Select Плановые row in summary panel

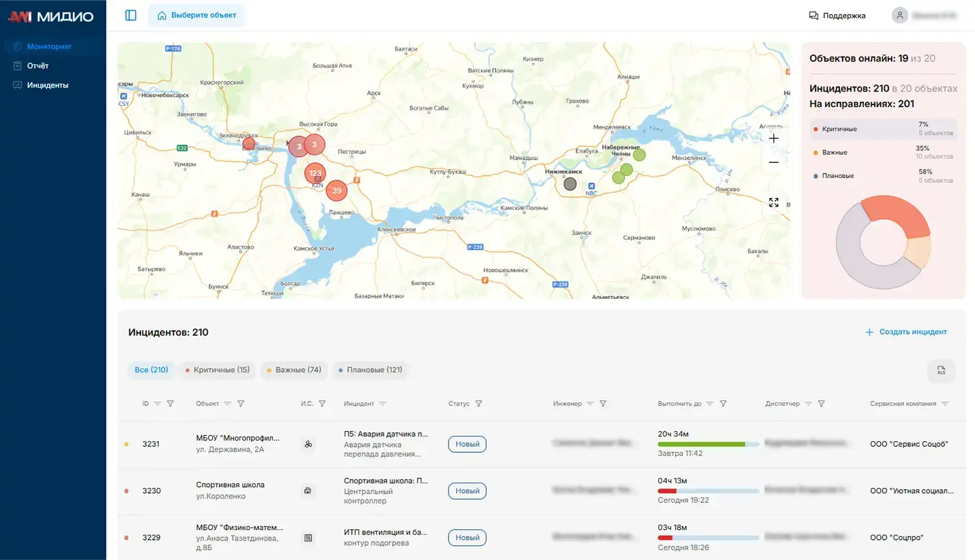click(883, 176)
